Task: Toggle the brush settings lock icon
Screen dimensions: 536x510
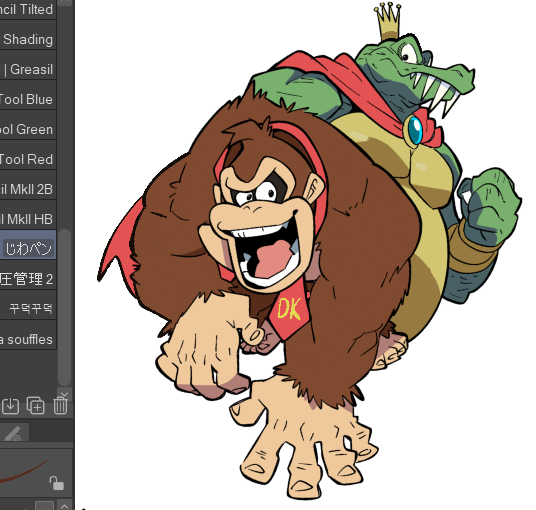Action: click(57, 483)
